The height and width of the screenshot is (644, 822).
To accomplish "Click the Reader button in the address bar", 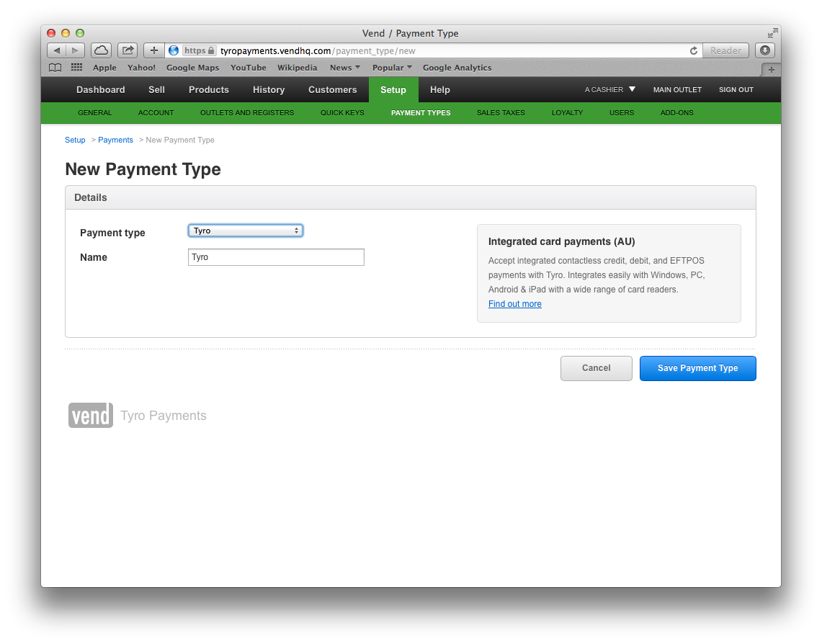I will (725, 50).
